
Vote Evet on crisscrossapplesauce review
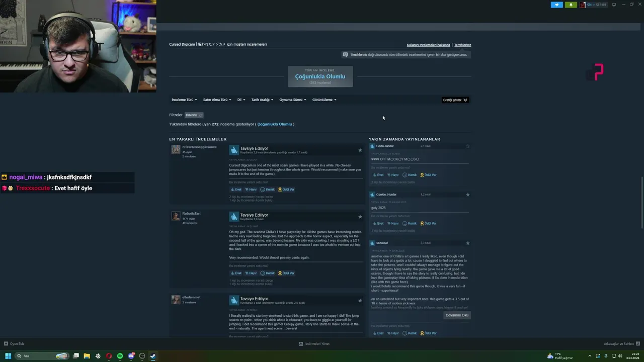click(x=236, y=190)
